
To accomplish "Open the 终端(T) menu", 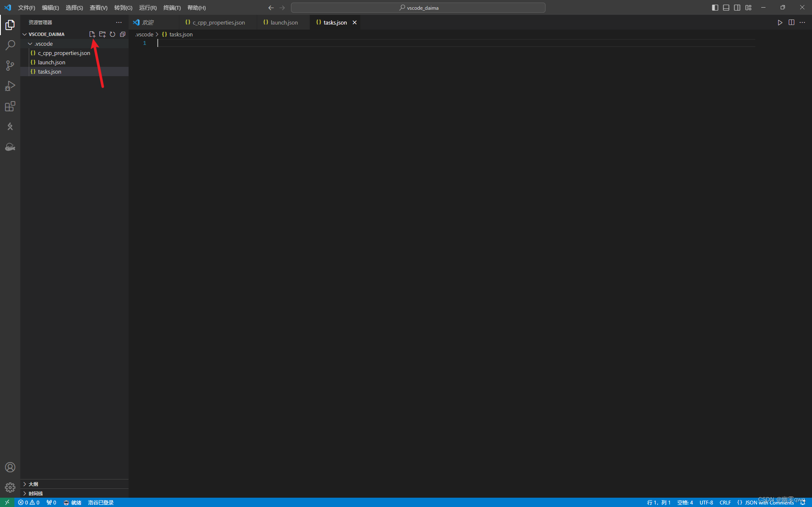I will pyautogui.click(x=172, y=8).
